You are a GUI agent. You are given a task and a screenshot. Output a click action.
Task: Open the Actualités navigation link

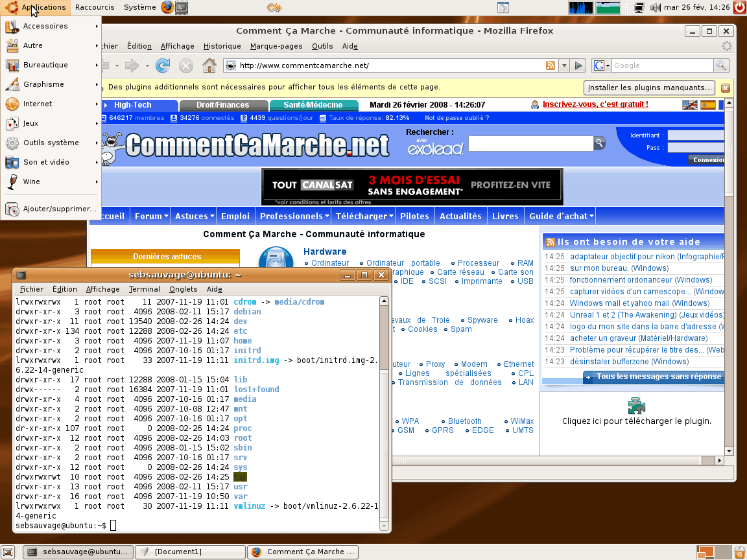click(x=460, y=216)
